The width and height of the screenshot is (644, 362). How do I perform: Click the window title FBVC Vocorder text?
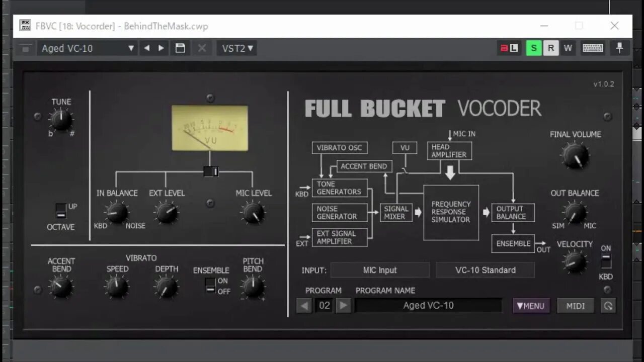(121, 26)
